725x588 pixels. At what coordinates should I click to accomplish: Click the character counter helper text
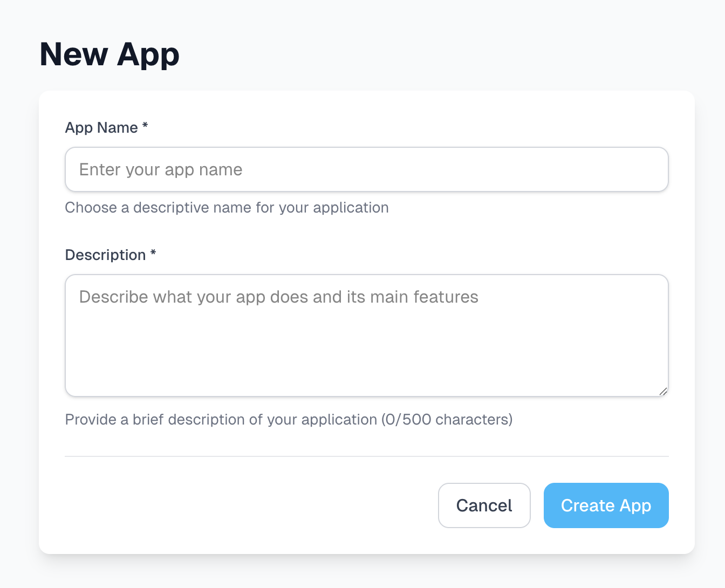click(289, 419)
